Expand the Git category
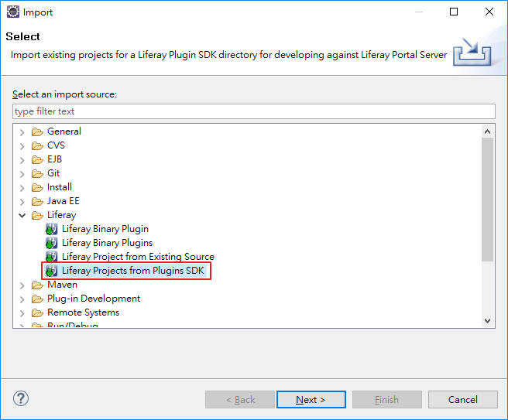 [22, 174]
